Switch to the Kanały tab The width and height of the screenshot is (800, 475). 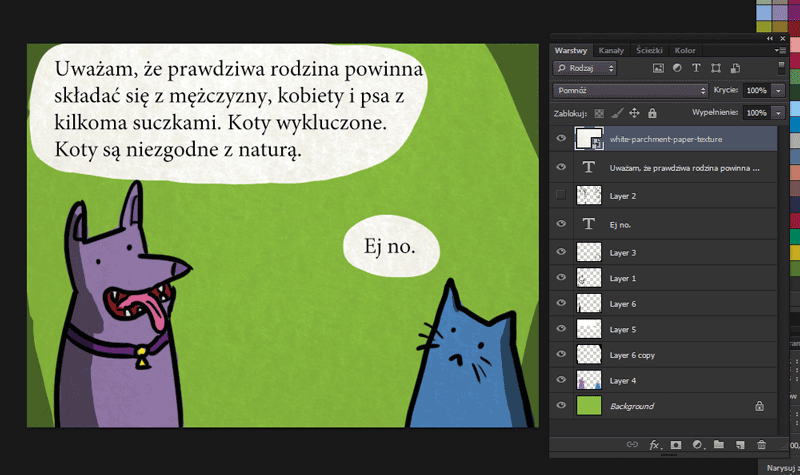pyautogui.click(x=611, y=50)
